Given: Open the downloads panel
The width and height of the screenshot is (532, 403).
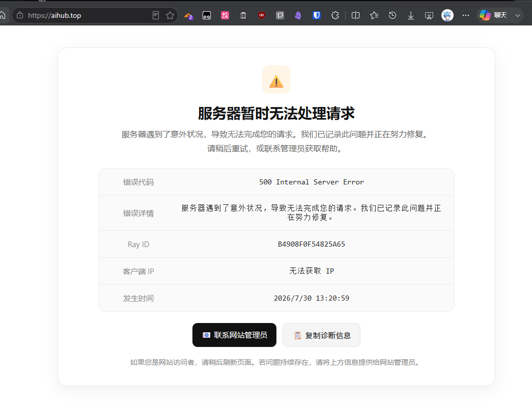Looking at the screenshot, I should [410, 15].
